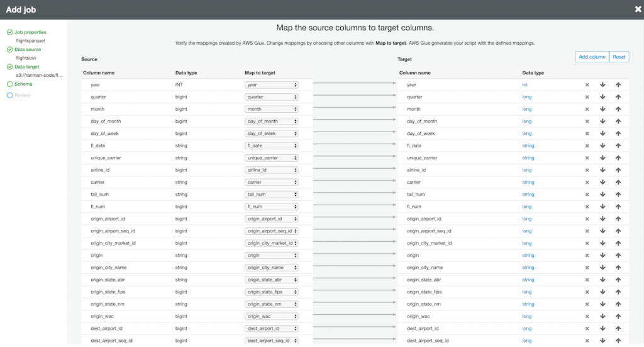
Task: Open the year Map to target dropdown
Action: tap(271, 84)
